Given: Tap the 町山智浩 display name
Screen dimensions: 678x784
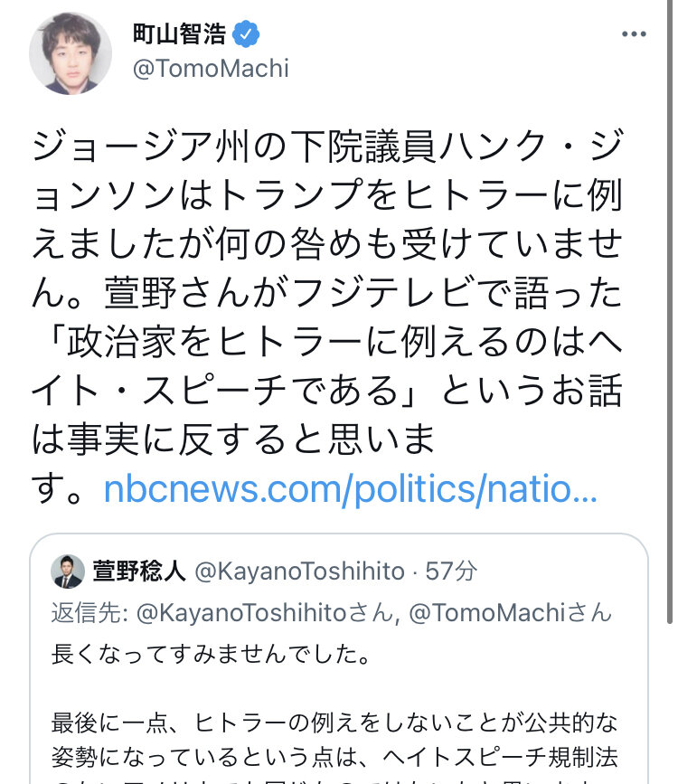Looking at the screenshot, I should (178, 34).
